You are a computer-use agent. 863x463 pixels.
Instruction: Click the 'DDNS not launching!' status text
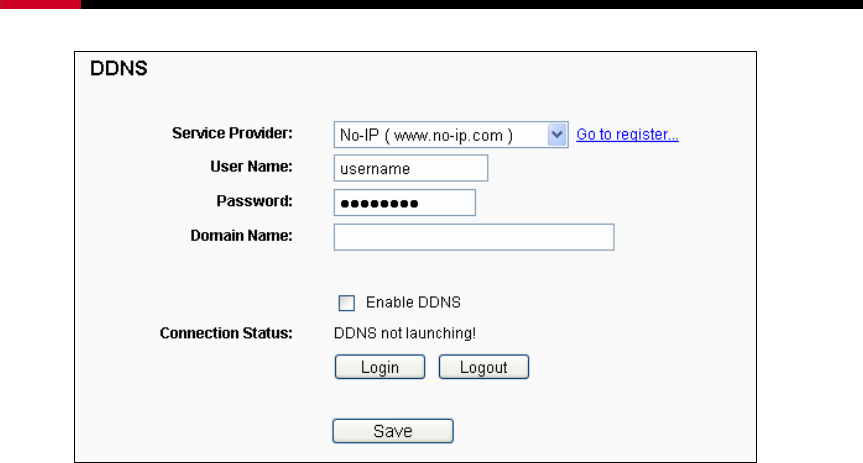405,333
